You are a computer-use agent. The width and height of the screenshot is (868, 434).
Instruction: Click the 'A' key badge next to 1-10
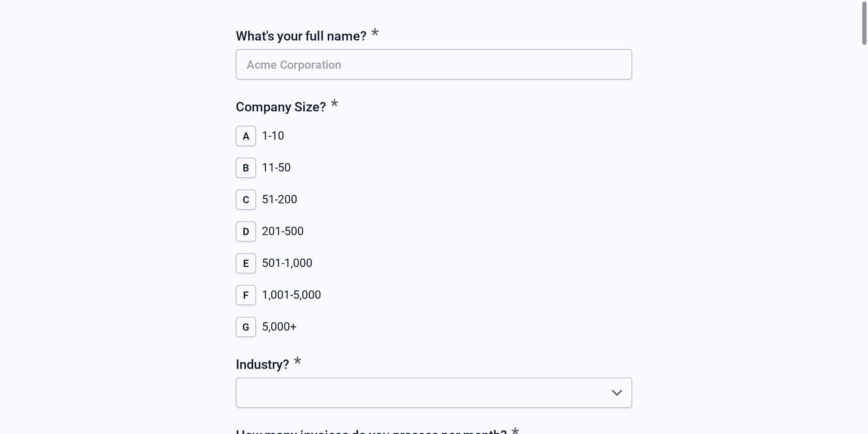tap(246, 136)
